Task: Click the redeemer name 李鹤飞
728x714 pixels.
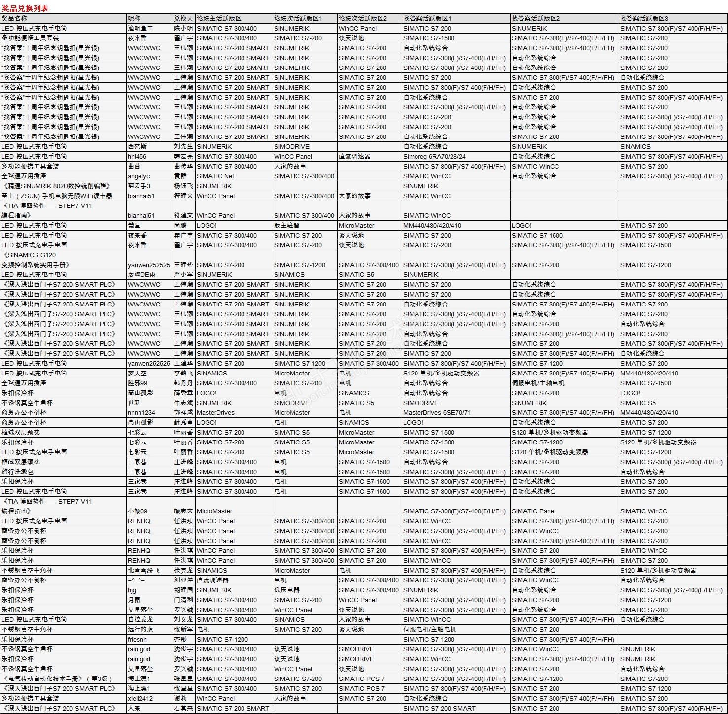Action: (183, 373)
